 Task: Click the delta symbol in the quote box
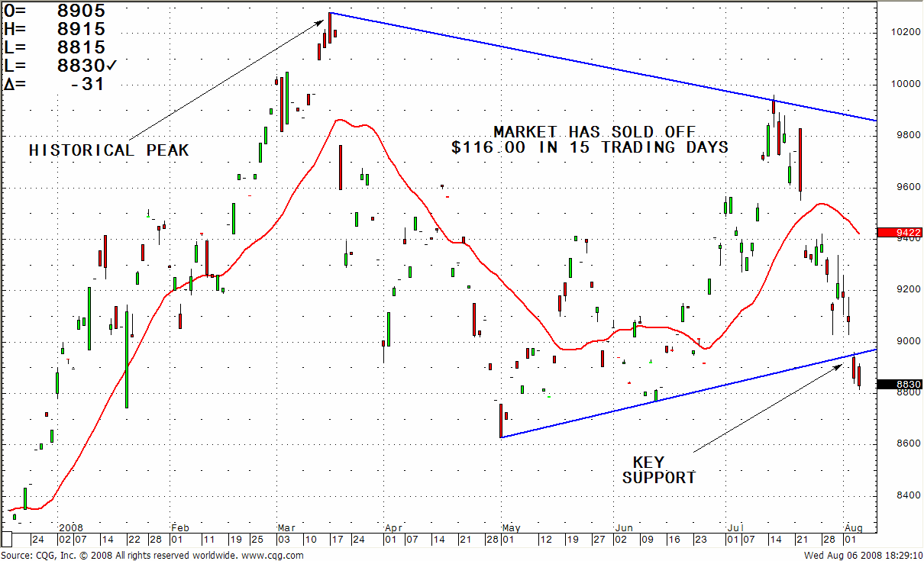9,84
